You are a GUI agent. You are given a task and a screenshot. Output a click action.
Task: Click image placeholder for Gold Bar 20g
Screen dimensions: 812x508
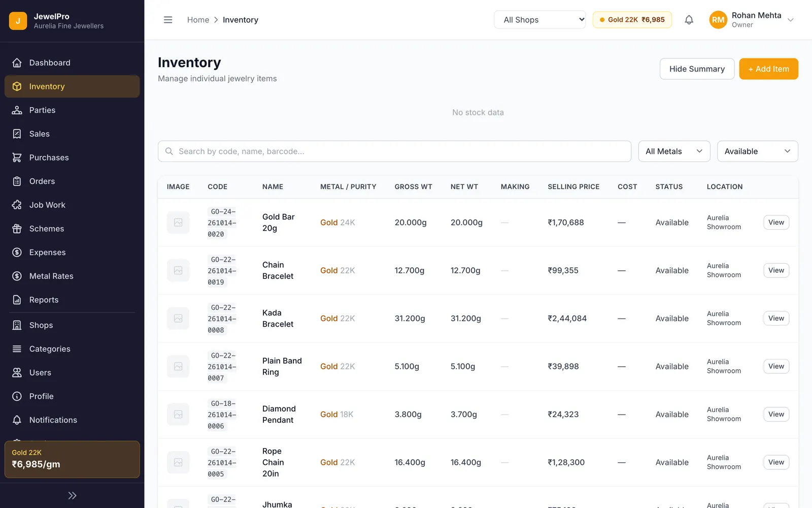click(x=178, y=223)
